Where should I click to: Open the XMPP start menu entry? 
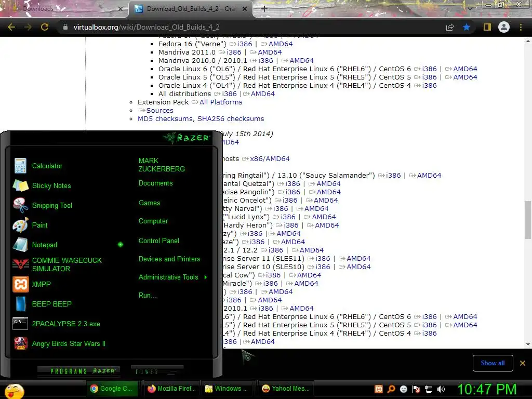click(x=32, y=284)
